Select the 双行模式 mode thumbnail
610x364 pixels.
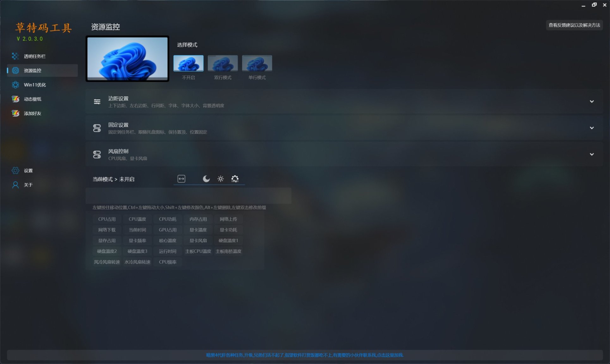pyautogui.click(x=223, y=63)
